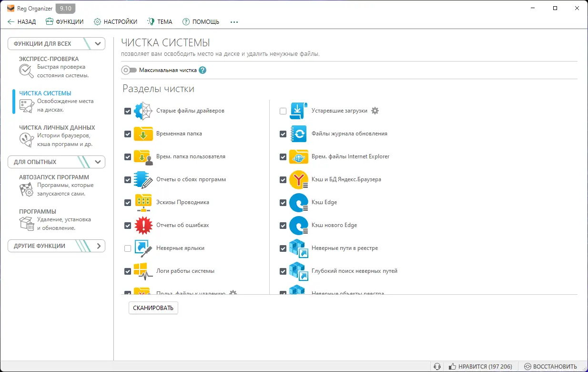588x372 pixels.
Task: Uncheck Файлы журнала обновления checkbox
Action: tap(283, 134)
